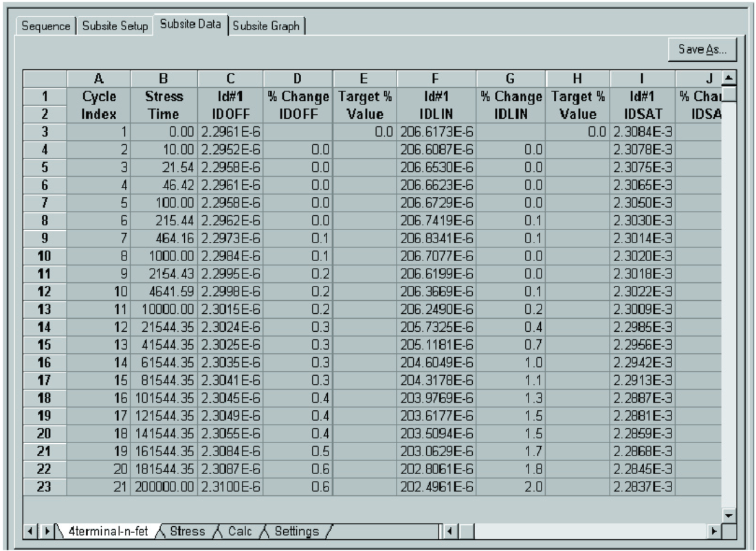Click horizontal scrollbar right arrow

715,531
